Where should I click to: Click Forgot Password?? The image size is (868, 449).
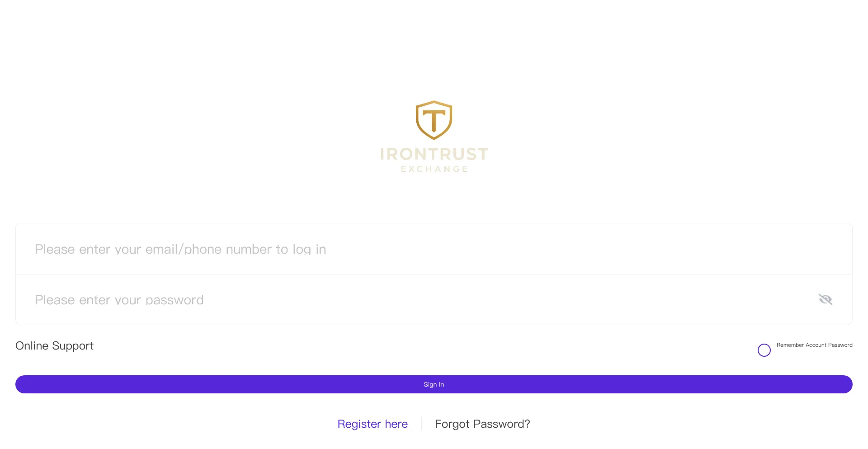click(482, 424)
